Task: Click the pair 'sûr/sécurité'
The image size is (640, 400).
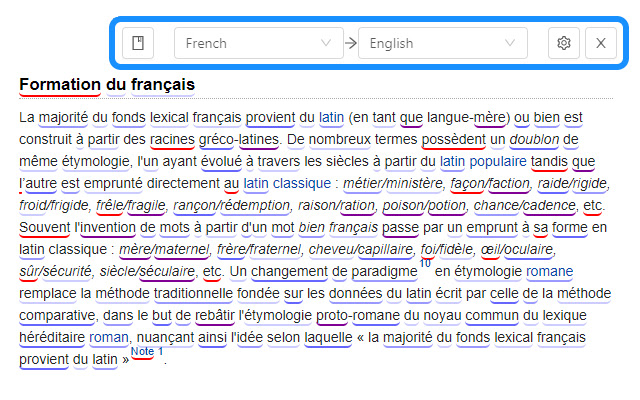Action: 56,272
